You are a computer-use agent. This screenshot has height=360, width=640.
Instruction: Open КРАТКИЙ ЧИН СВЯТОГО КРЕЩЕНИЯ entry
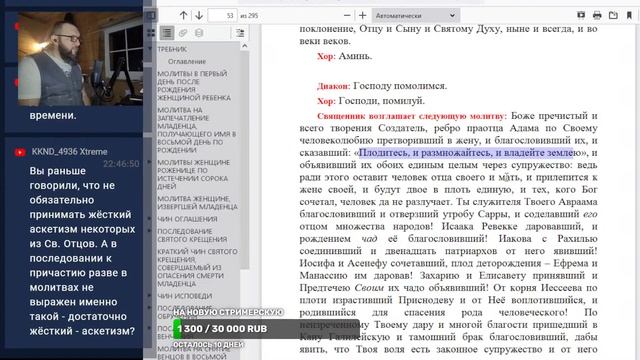tap(197, 267)
